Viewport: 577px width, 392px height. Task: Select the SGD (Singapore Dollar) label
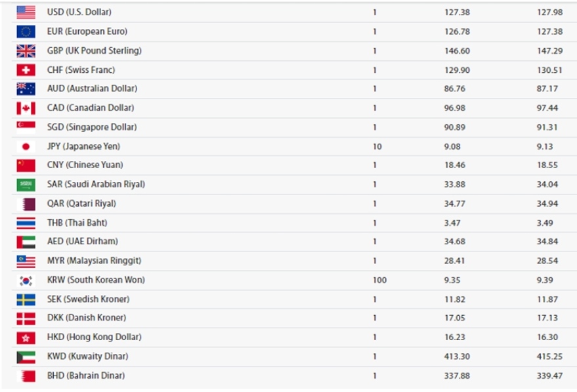click(92, 127)
